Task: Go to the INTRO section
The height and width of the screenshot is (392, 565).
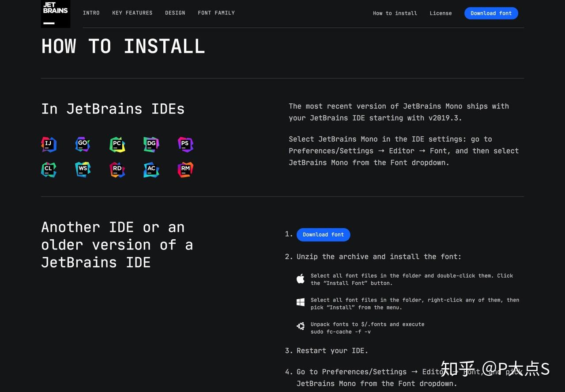Action: pos(91,13)
